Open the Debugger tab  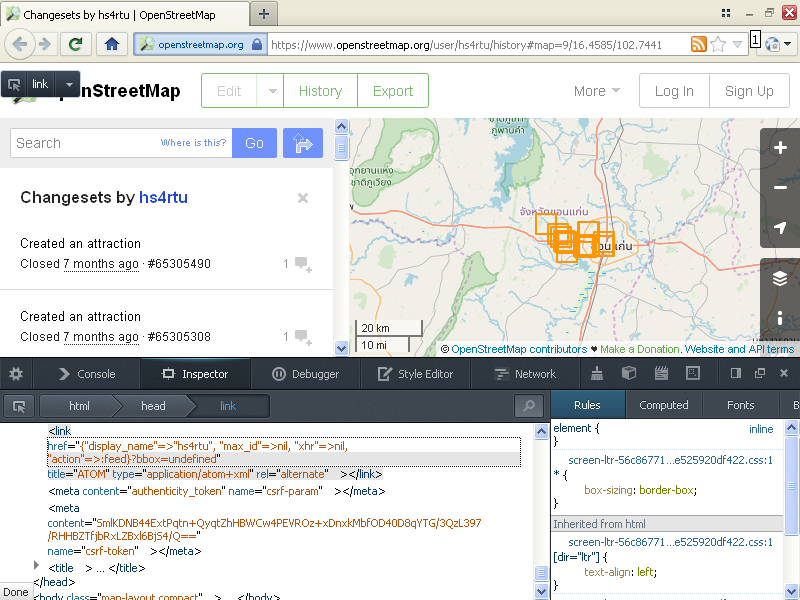(305, 374)
